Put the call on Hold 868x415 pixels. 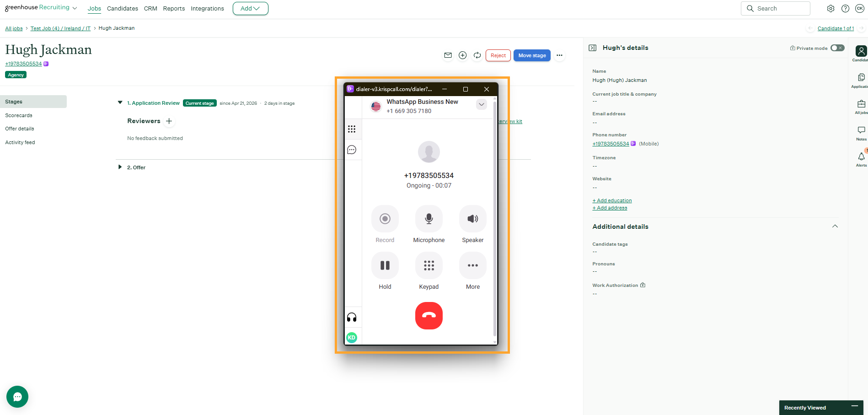click(x=385, y=265)
